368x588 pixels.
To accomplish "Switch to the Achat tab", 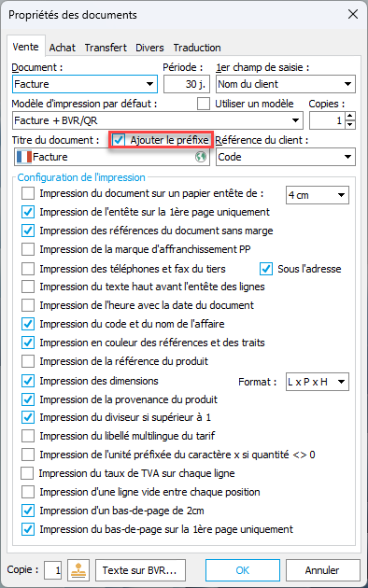I will pos(63,48).
